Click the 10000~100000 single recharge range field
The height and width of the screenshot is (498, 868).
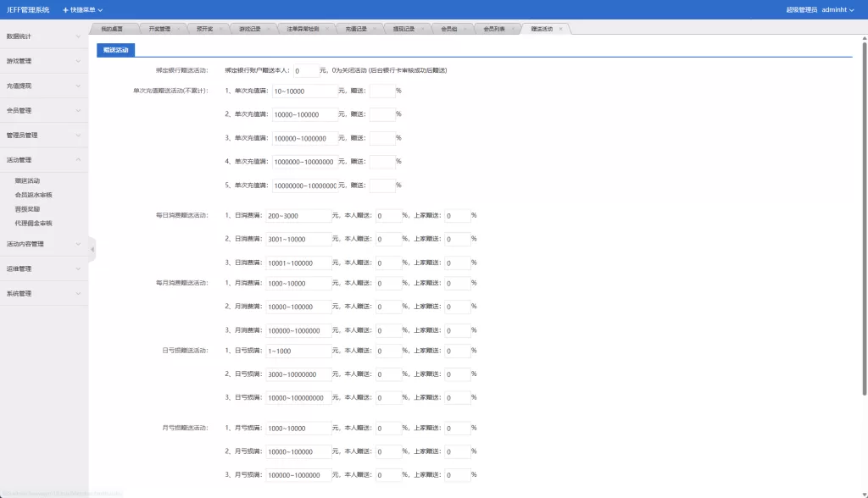pyautogui.click(x=304, y=114)
